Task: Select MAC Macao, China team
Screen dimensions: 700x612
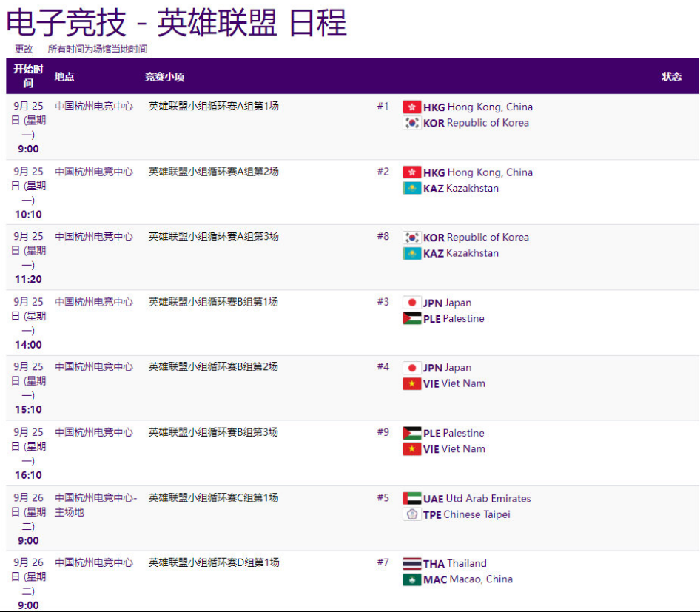Action: pyautogui.click(x=468, y=579)
